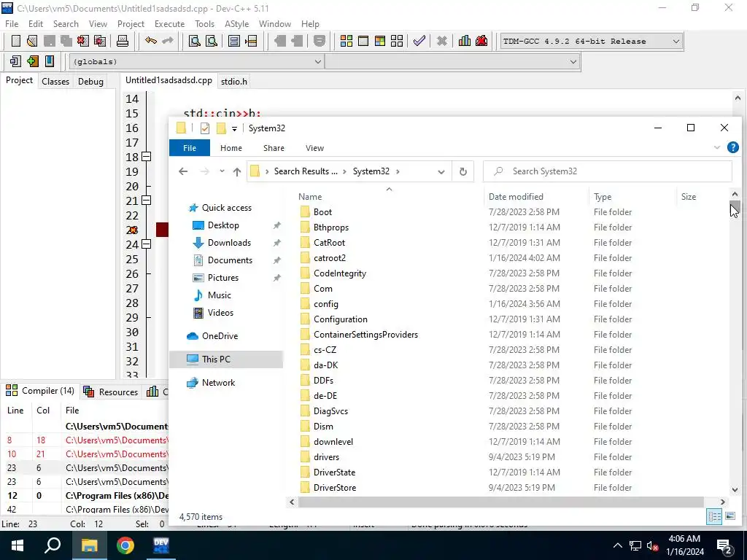
Task: Click the New file icon in Dev-C++ toolbar
Action: coord(16,41)
